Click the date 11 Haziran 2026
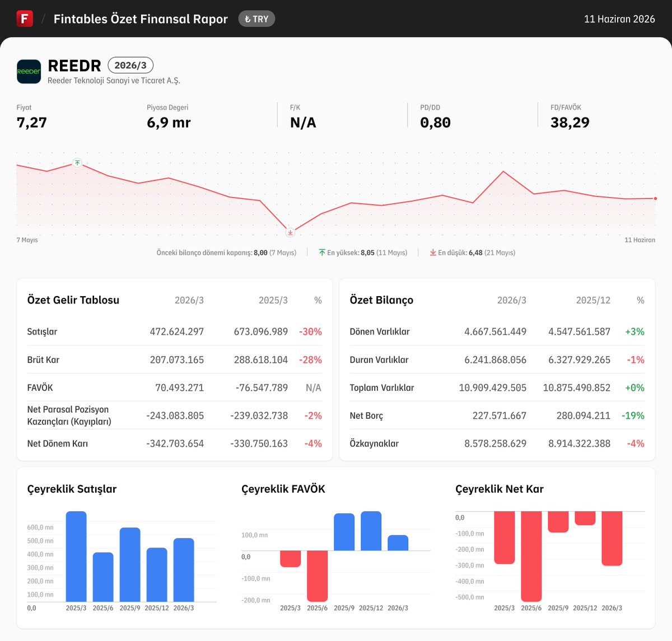 click(x=619, y=19)
